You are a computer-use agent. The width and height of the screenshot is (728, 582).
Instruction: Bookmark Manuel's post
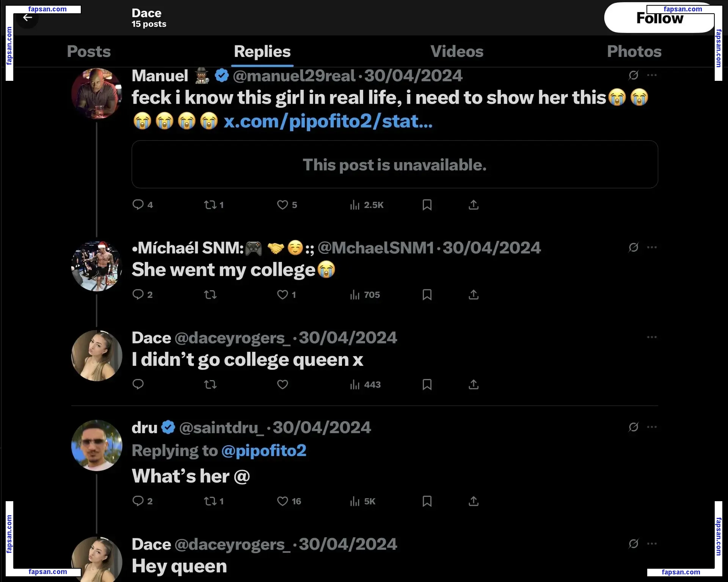[x=427, y=205]
